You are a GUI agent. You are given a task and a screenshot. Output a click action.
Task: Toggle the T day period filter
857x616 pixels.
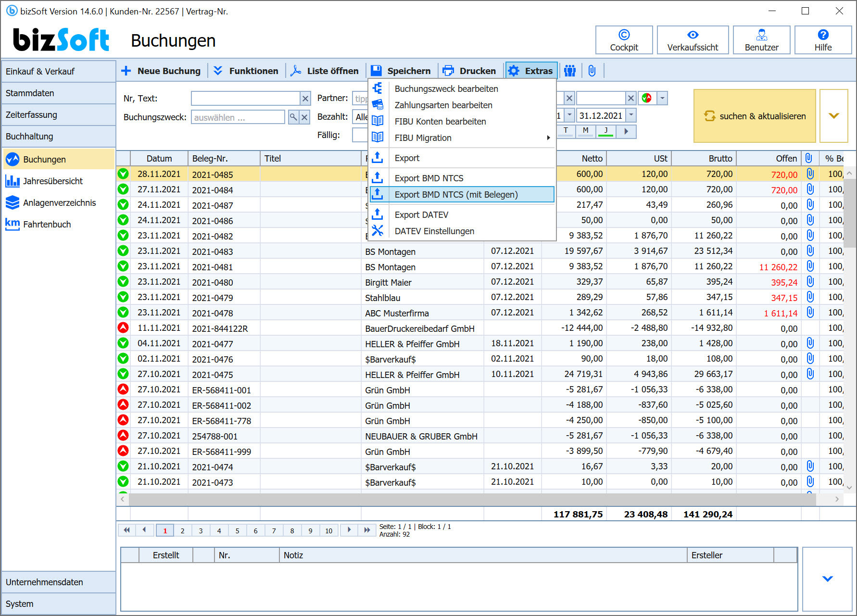[x=566, y=131]
